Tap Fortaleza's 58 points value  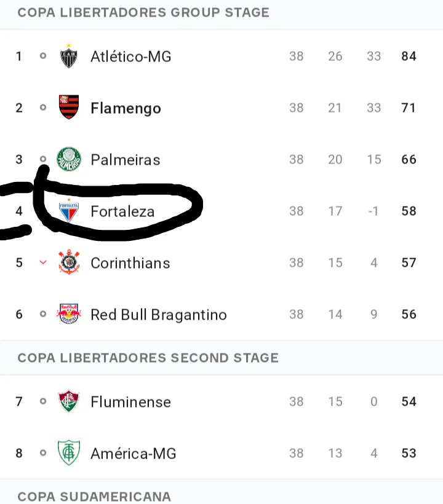tap(409, 211)
